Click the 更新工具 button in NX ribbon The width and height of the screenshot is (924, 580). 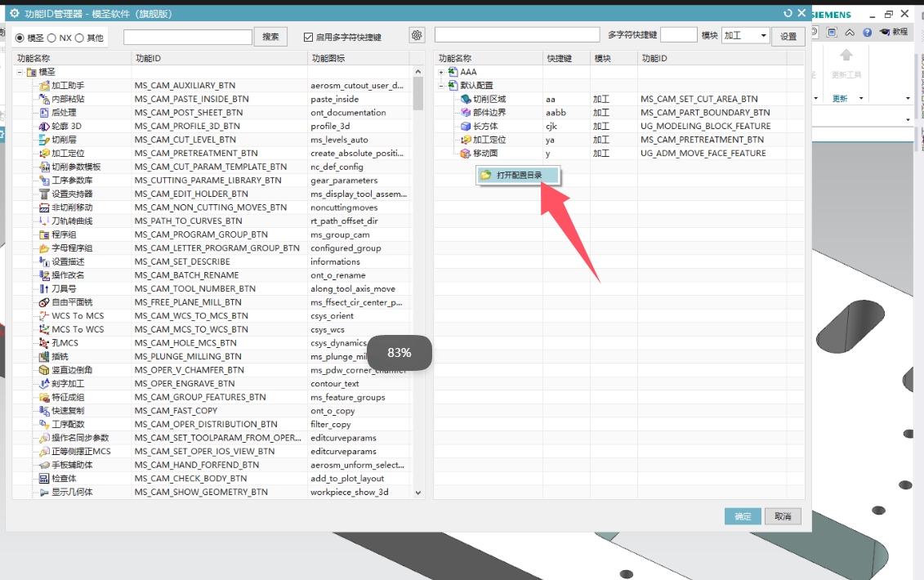click(x=846, y=65)
